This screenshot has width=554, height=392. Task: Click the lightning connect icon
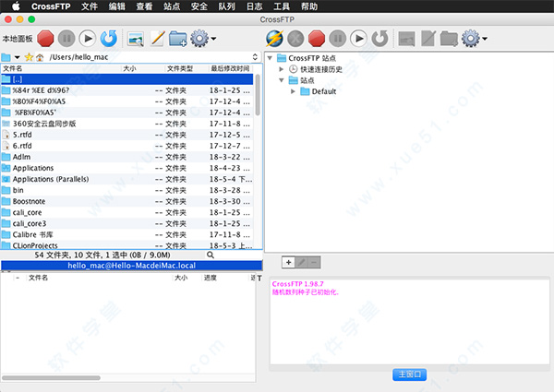point(274,39)
